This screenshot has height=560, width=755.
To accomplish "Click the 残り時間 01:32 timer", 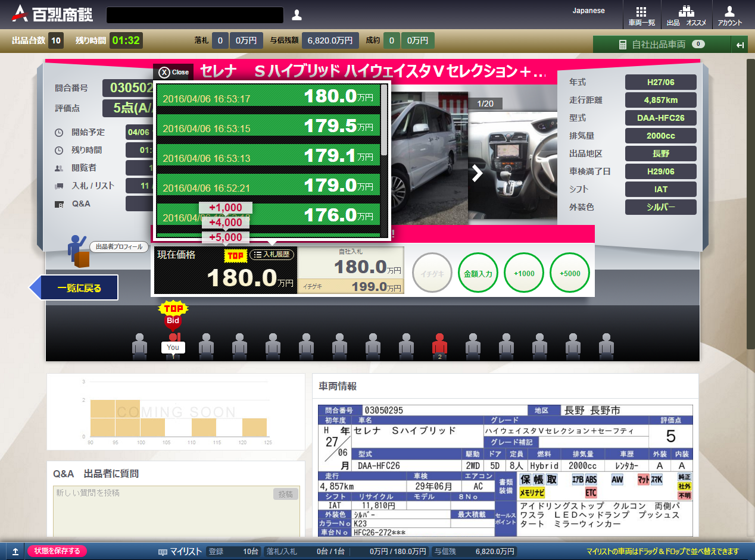I will [126, 40].
